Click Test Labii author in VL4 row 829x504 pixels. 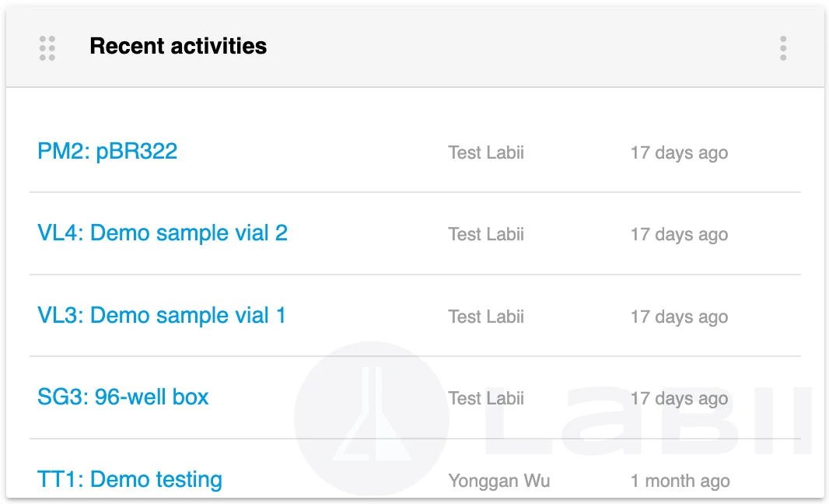[x=486, y=234]
